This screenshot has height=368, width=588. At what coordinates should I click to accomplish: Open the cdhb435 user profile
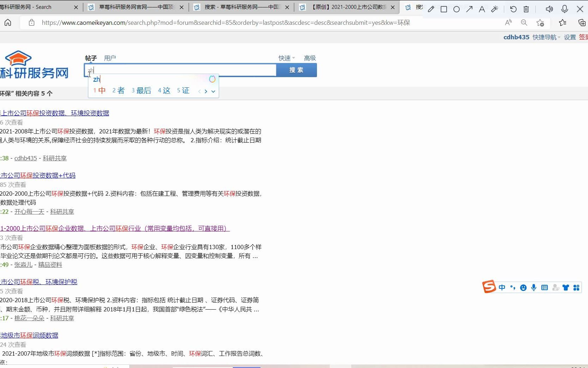point(516,37)
